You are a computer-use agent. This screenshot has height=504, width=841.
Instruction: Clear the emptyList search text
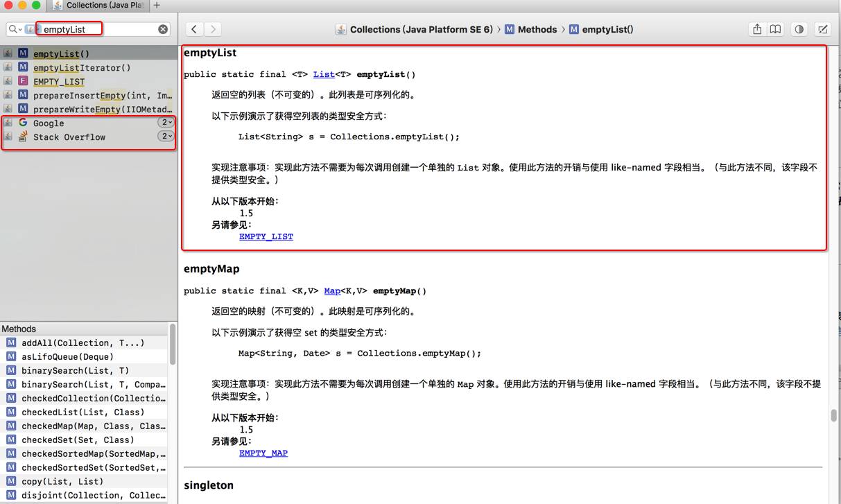163,29
